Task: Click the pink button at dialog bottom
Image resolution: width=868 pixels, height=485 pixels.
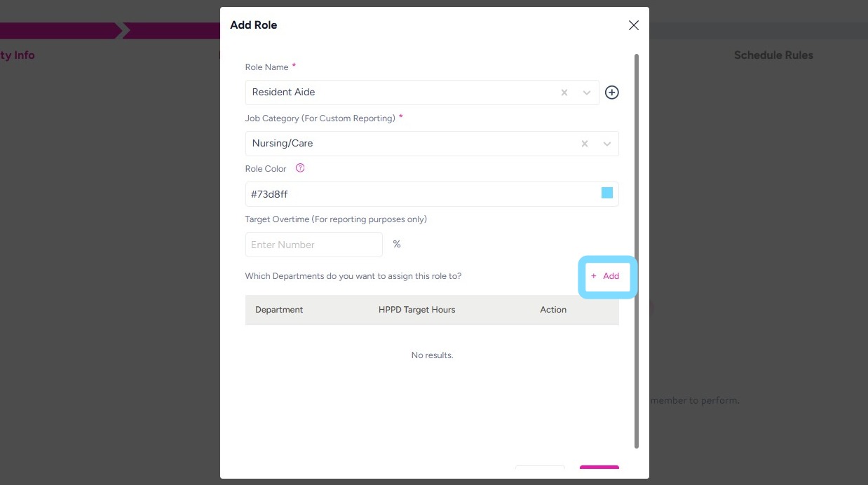Action: pos(599,471)
